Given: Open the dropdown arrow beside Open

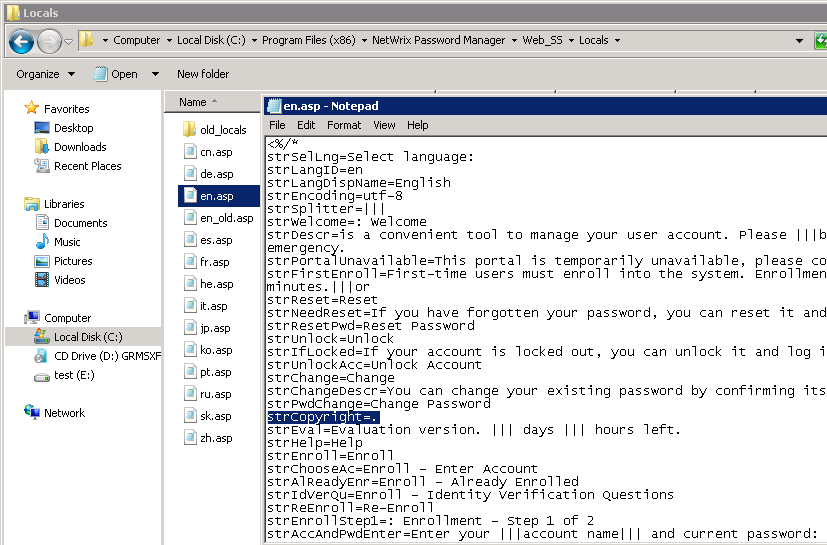Looking at the screenshot, I should point(155,74).
